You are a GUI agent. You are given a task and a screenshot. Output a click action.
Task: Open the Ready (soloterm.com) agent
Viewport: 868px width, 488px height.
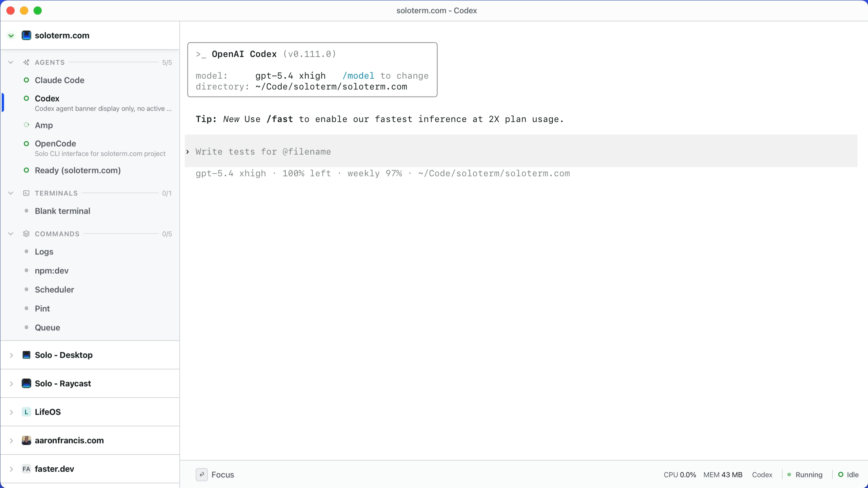pyautogui.click(x=90, y=170)
